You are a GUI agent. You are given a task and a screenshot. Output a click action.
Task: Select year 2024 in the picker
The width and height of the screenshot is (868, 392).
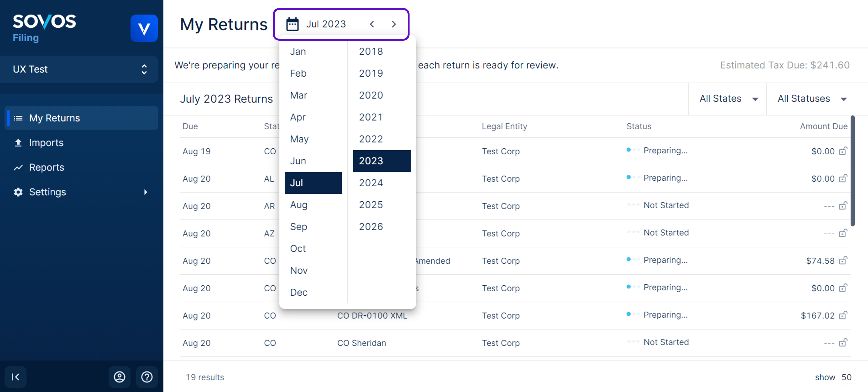click(x=371, y=183)
